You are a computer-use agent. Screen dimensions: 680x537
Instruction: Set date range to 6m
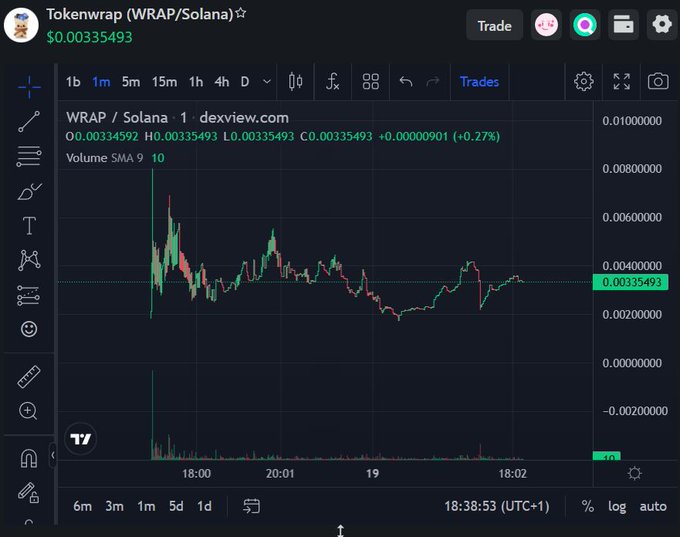(x=82, y=506)
